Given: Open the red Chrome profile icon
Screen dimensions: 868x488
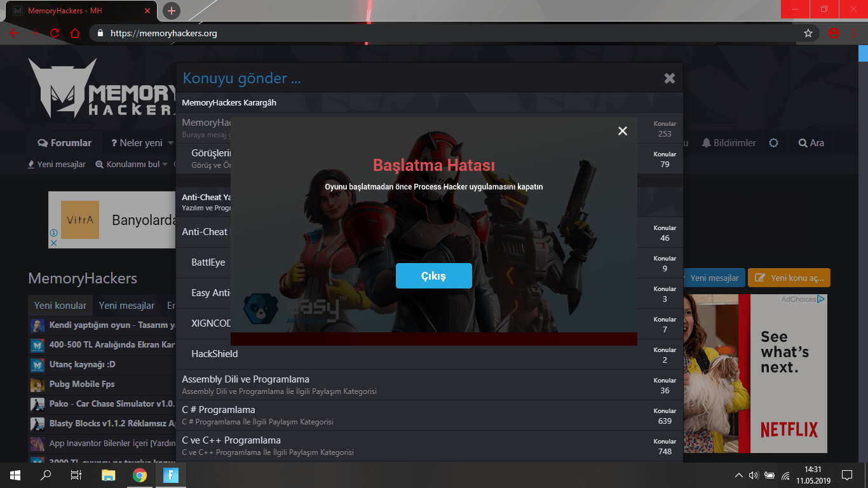Looking at the screenshot, I should point(834,33).
